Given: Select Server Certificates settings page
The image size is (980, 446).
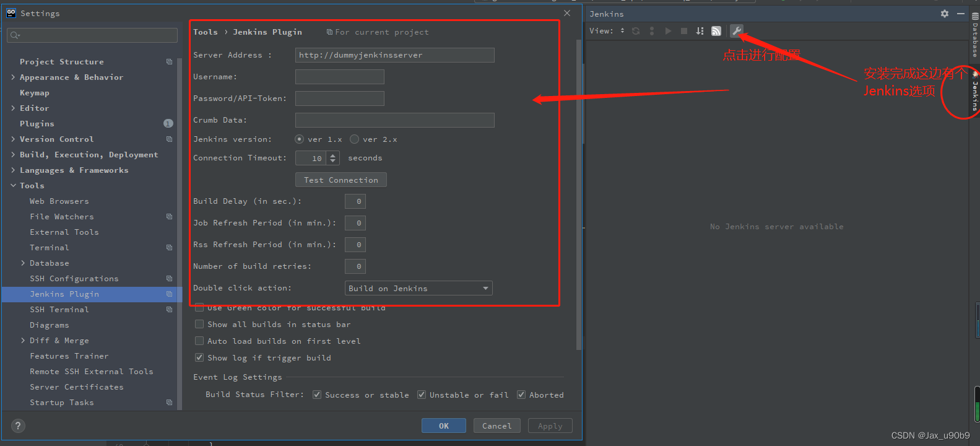Looking at the screenshot, I should 77,387.
